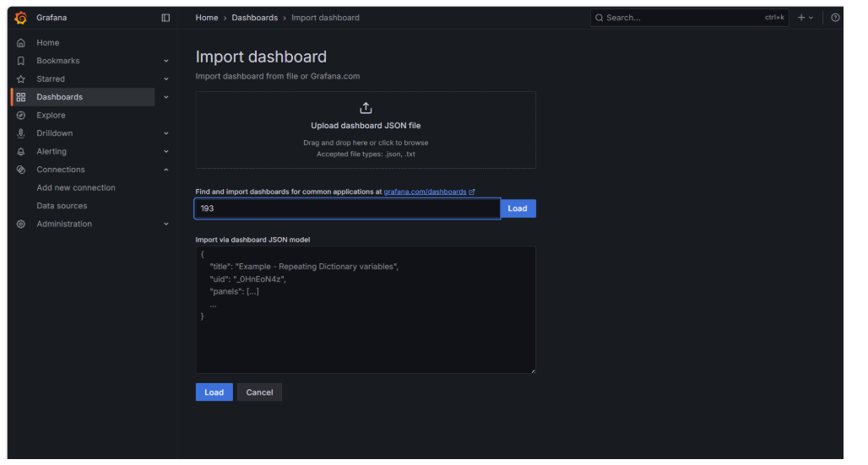Expand the Administration section chevron
The image size is (868, 465).
tap(166, 224)
